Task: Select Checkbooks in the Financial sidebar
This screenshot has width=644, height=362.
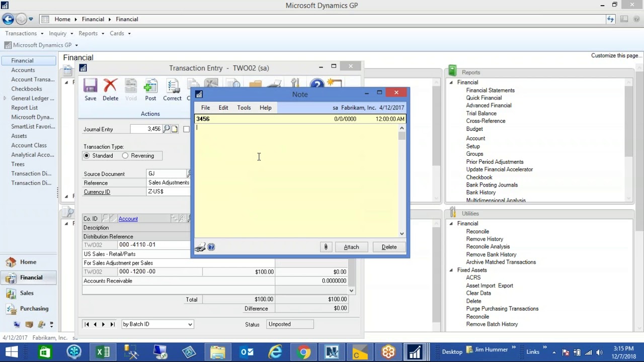Action: (27, 89)
